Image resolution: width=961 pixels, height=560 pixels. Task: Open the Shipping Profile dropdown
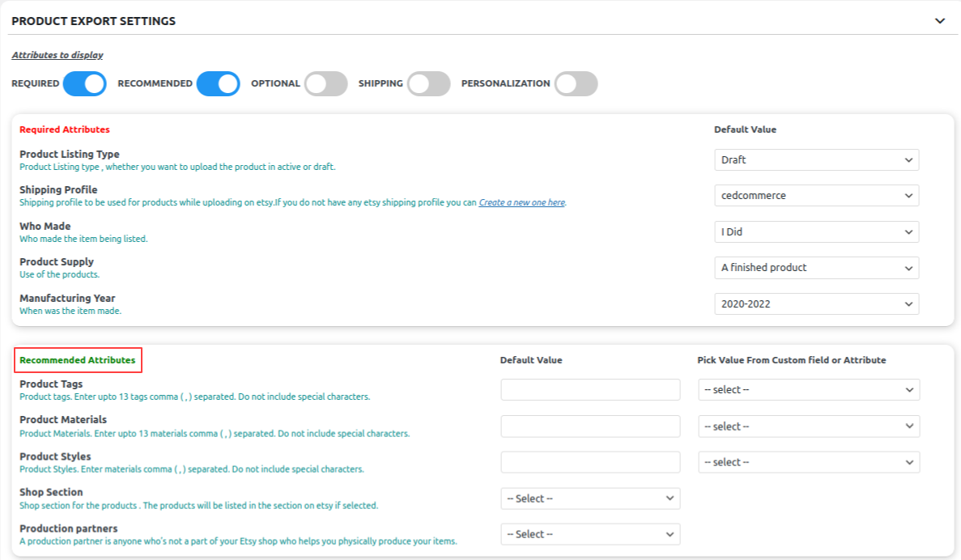coord(816,195)
